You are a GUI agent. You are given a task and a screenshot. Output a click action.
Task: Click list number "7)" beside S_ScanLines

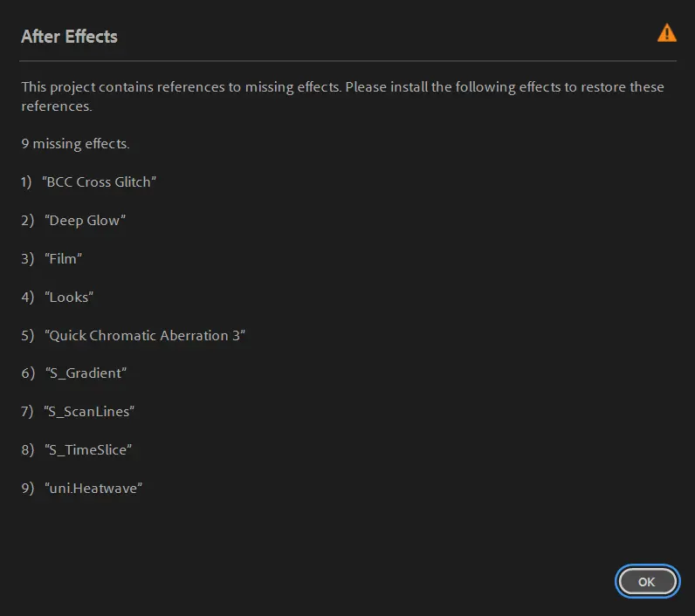pyautogui.click(x=28, y=412)
